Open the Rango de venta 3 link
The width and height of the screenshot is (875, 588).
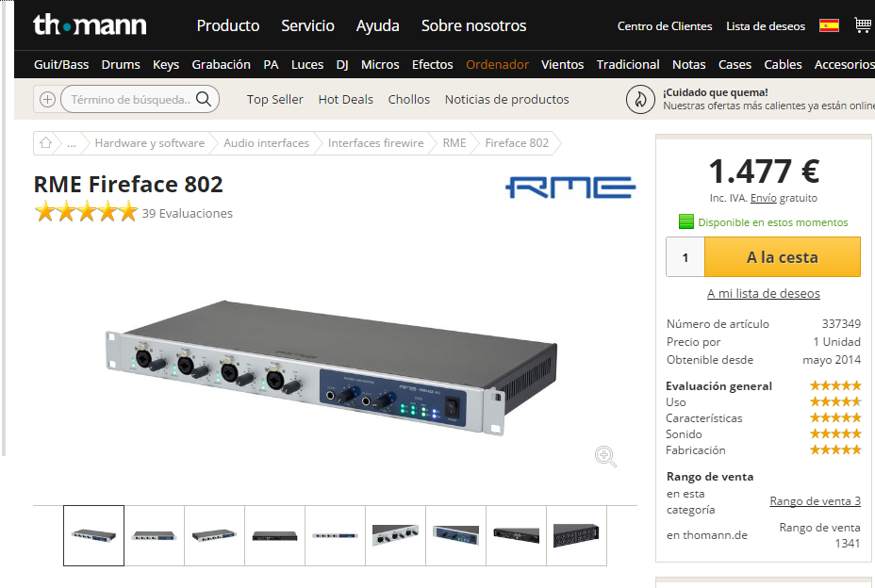point(816,501)
